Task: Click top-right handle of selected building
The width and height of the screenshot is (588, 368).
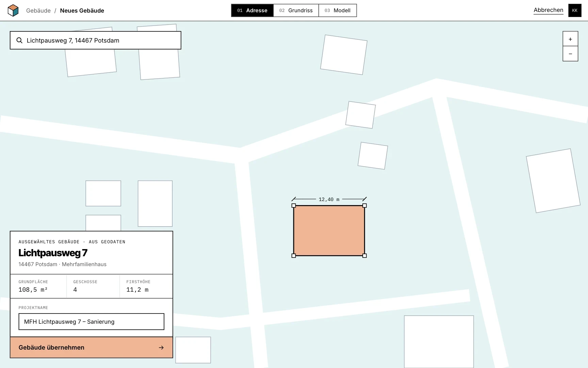Action: coord(364,205)
